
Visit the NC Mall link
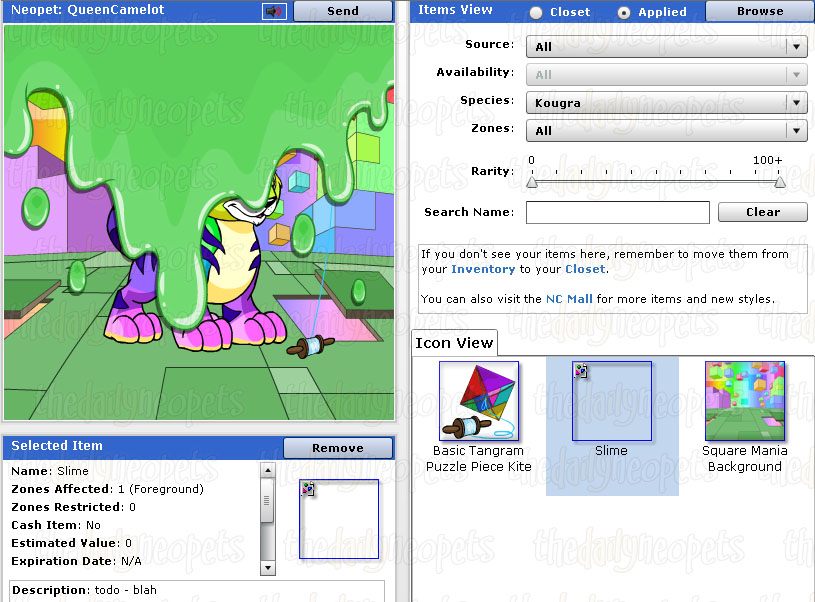click(x=569, y=299)
